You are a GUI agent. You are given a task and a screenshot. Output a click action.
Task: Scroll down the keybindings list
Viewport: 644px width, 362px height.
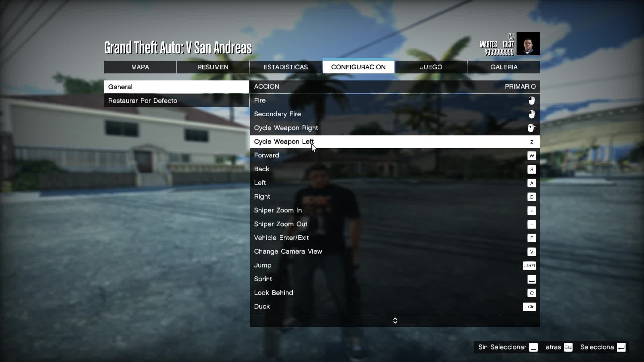[x=395, y=322]
